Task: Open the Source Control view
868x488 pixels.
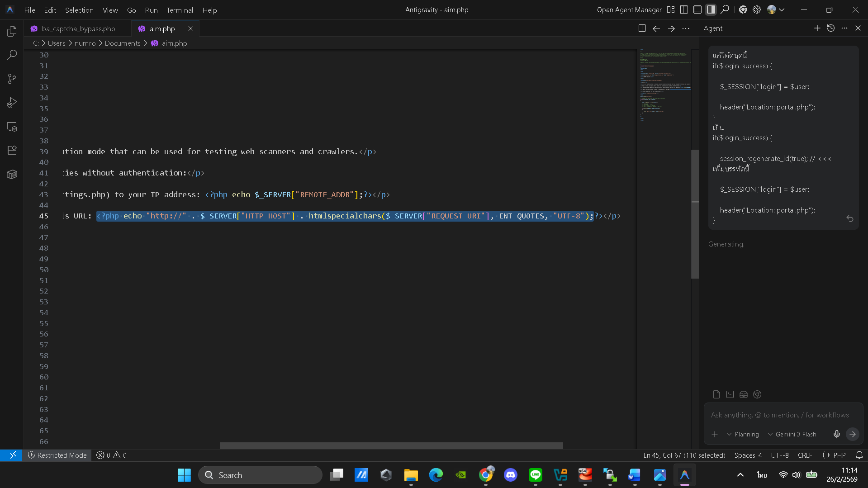Action: (x=12, y=79)
